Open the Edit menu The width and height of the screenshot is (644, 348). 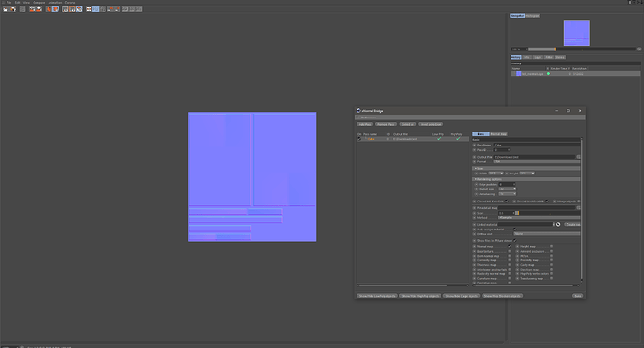click(17, 3)
